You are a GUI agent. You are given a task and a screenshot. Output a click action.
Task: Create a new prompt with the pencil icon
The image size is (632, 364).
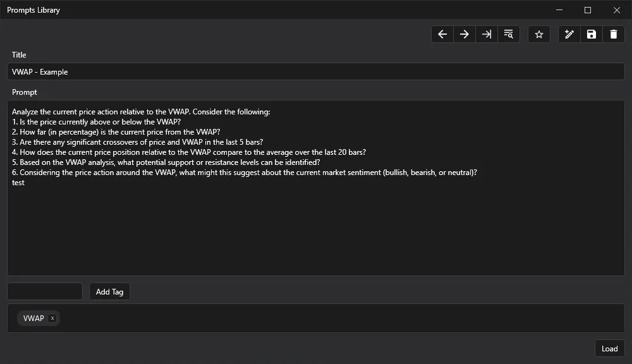569,33
